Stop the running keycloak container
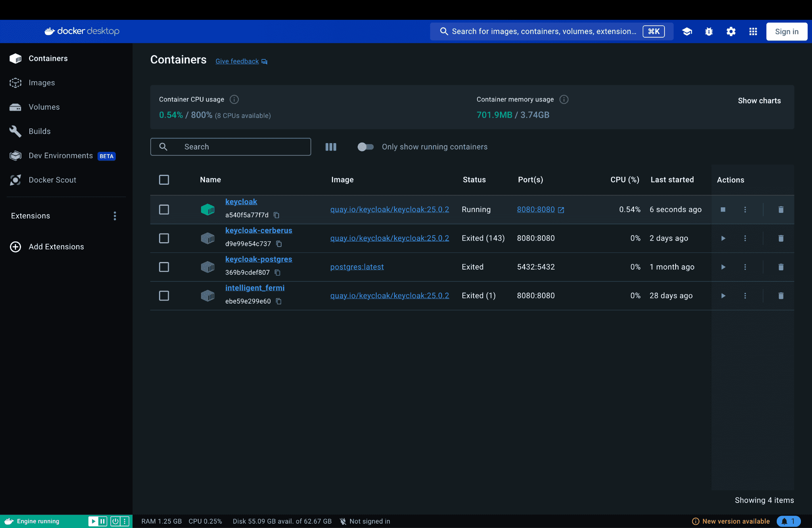This screenshot has width=812, height=528. (x=723, y=209)
